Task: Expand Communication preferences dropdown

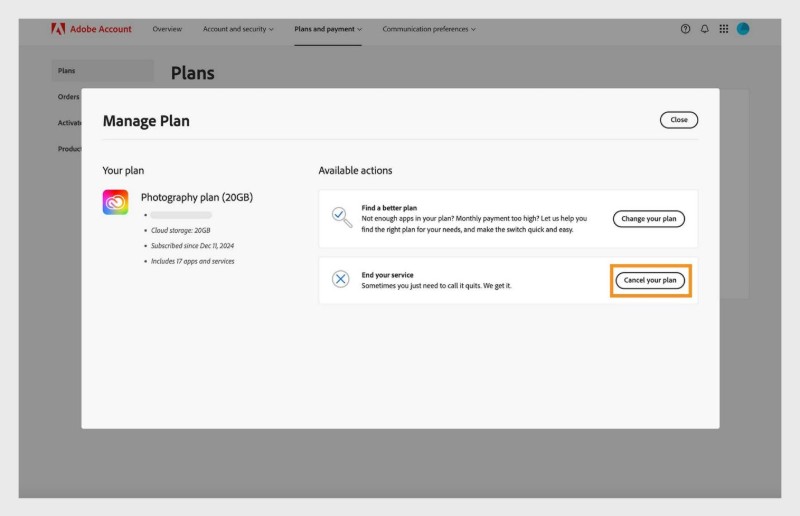Action: coord(429,29)
